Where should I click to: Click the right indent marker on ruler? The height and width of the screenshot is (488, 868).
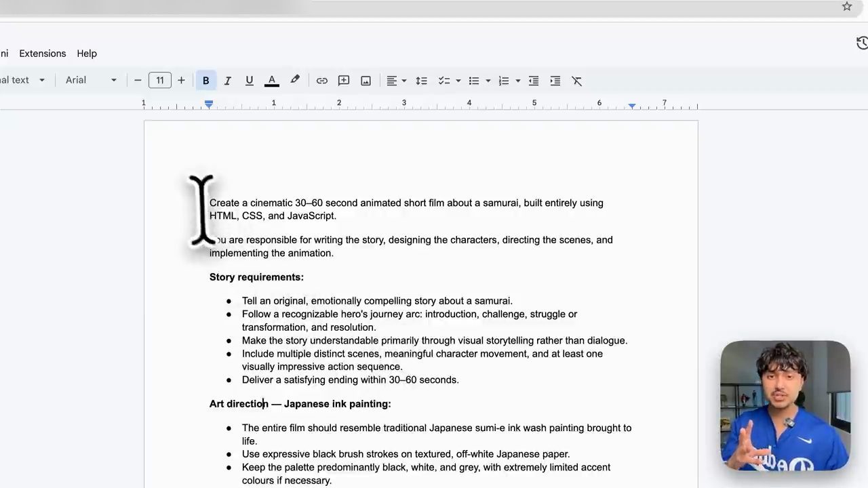(632, 106)
